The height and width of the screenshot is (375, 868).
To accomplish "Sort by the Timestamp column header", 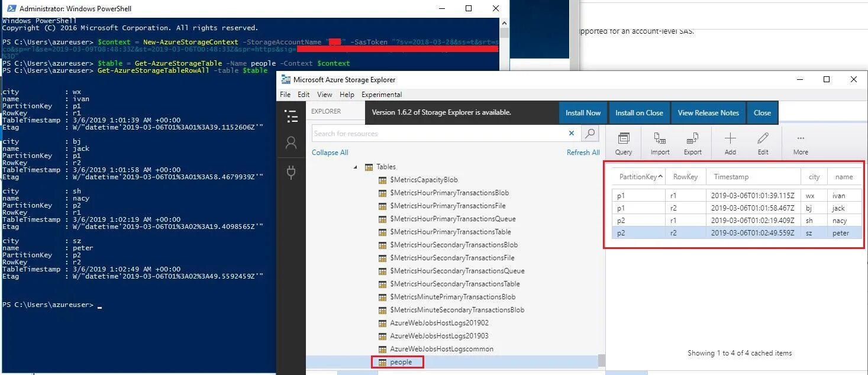I will pyautogui.click(x=753, y=177).
